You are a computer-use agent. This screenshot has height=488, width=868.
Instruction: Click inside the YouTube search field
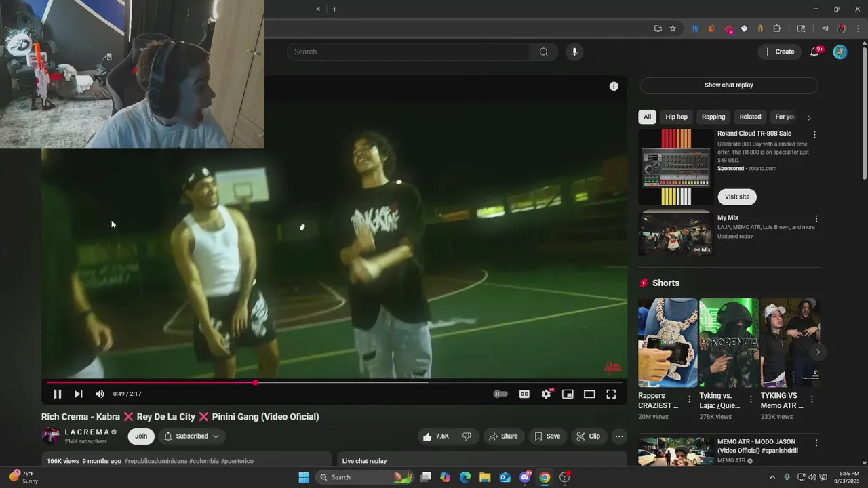coord(408,52)
